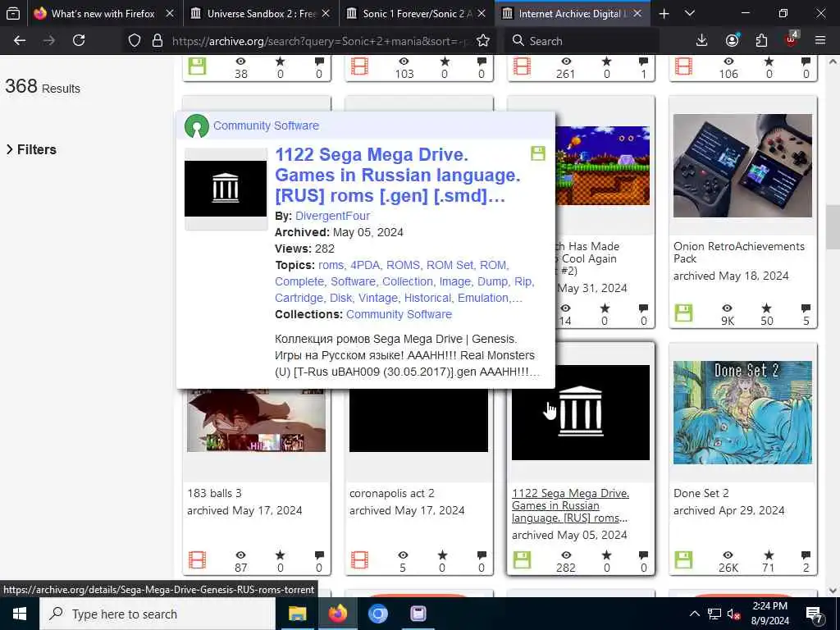Open the Firefox downloads panel

[x=701, y=41]
